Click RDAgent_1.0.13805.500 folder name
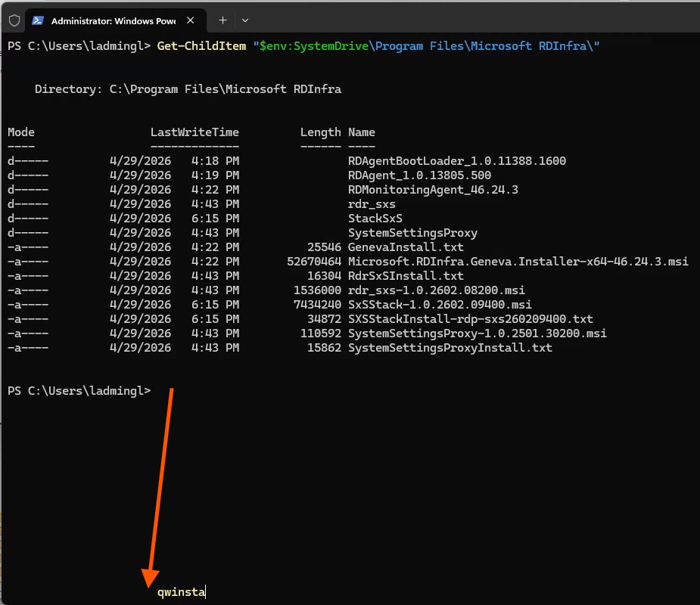The width and height of the screenshot is (700, 605). pos(420,175)
